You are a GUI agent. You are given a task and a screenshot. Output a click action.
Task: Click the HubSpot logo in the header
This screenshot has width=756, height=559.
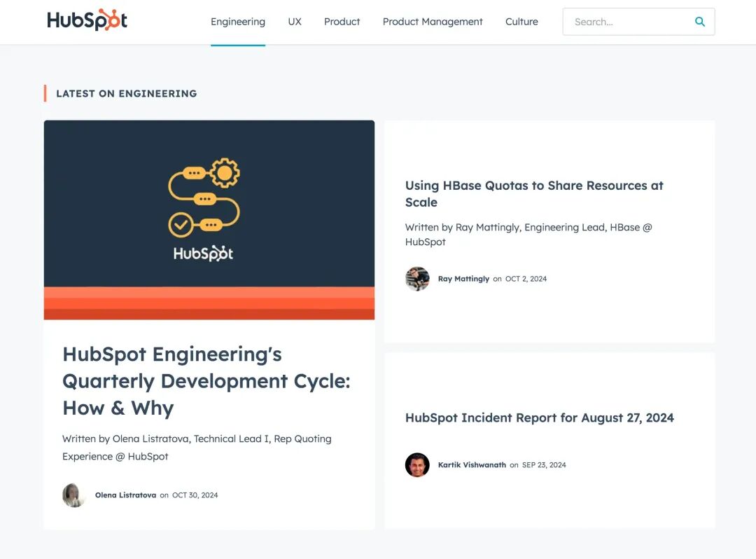(x=87, y=20)
